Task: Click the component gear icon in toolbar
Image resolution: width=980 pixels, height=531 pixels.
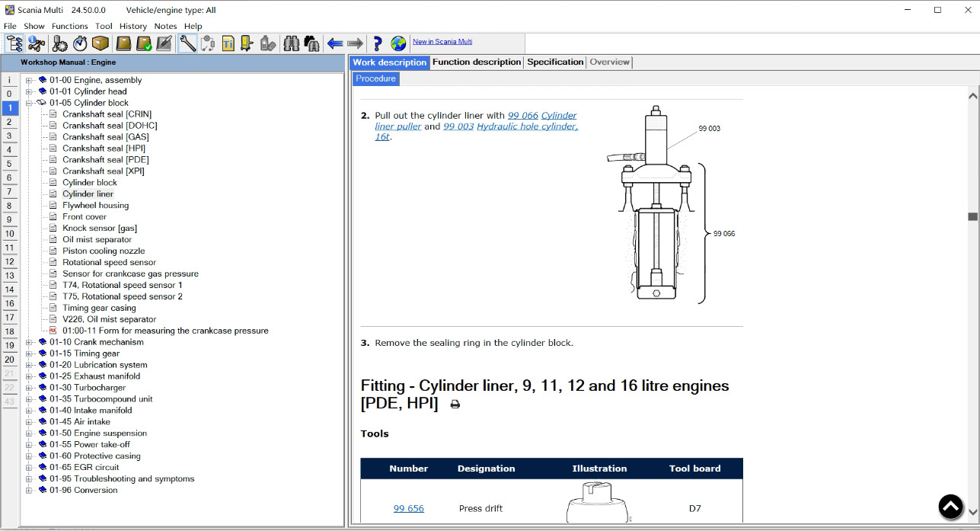Action: (60, 43)
